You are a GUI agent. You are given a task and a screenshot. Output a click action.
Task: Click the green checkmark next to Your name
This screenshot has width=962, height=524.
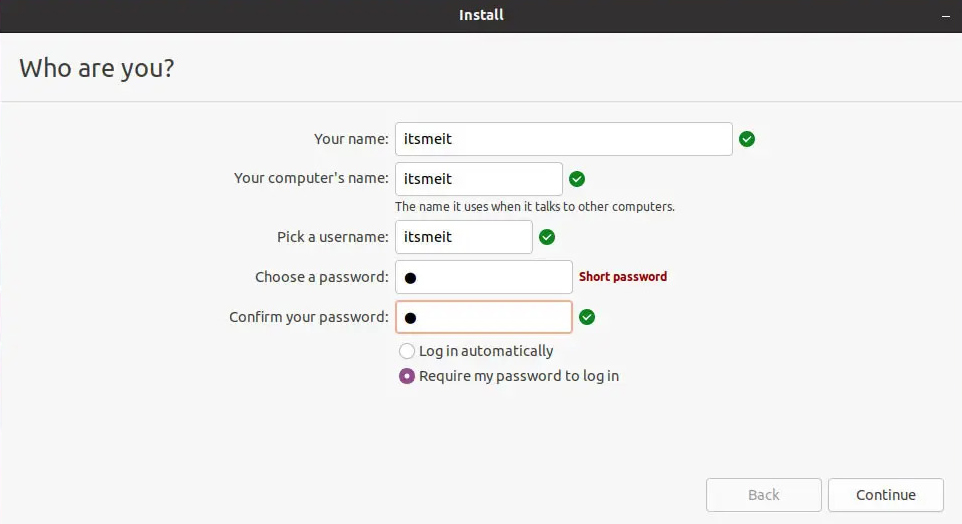pos(747,139)
